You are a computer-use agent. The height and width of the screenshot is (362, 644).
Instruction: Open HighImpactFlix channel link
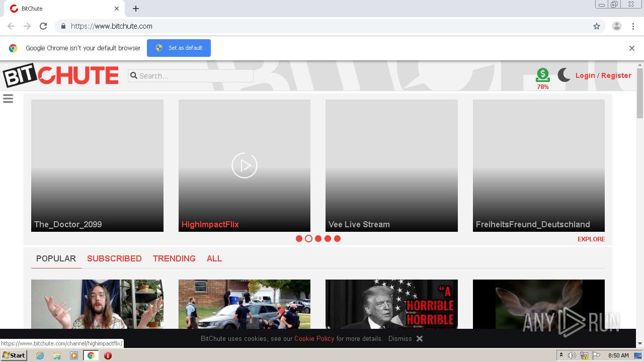click(x=210, y=224)
